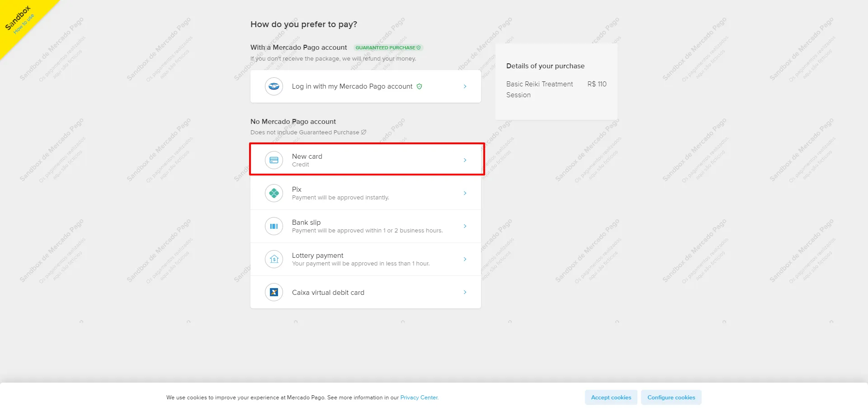Screen dimensions: 868x412
Task: Click the Pix diamond icon
Action: coord(274,193)
